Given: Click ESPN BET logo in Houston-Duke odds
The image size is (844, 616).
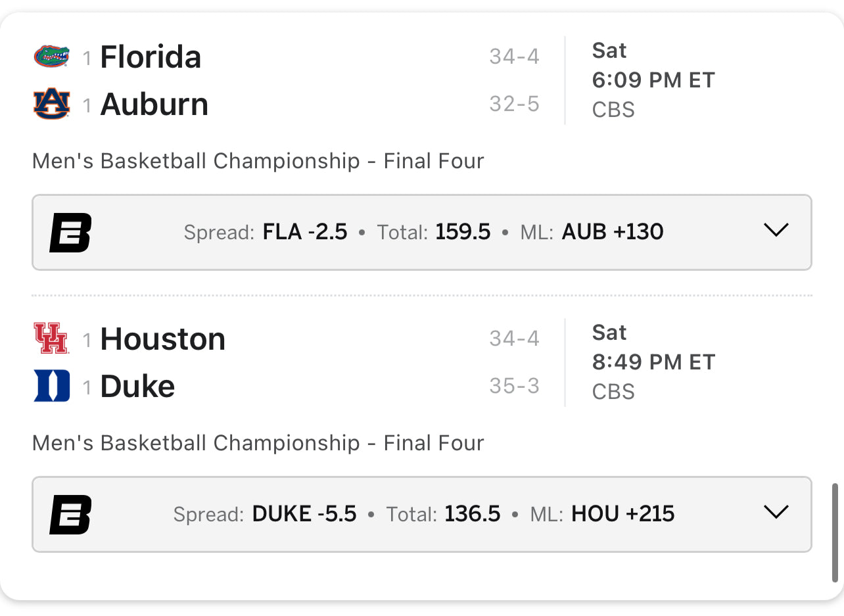Looking at the screenshot, I should 70,515.
